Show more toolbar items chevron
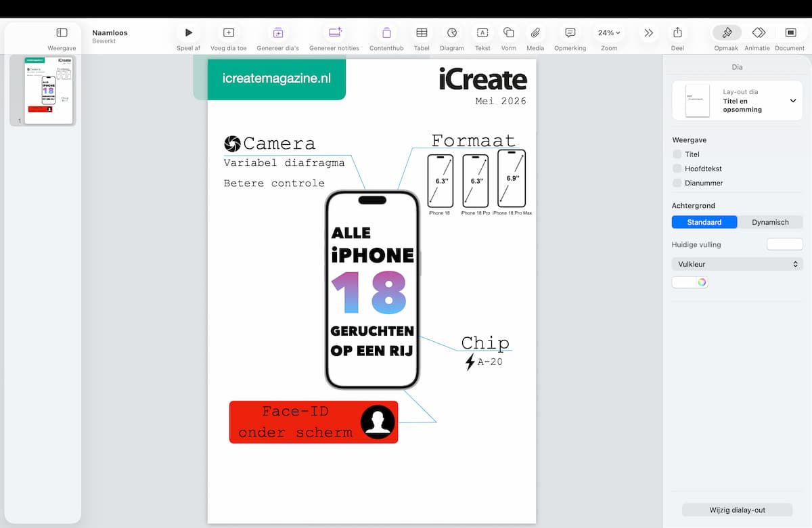This screenshot has width=812, height=528. (649, 32)
